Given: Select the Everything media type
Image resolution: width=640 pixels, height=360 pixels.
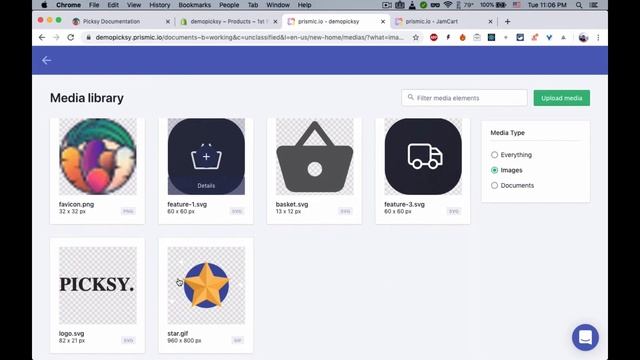Looking at the screenshot, I should [x=494, y=155].
